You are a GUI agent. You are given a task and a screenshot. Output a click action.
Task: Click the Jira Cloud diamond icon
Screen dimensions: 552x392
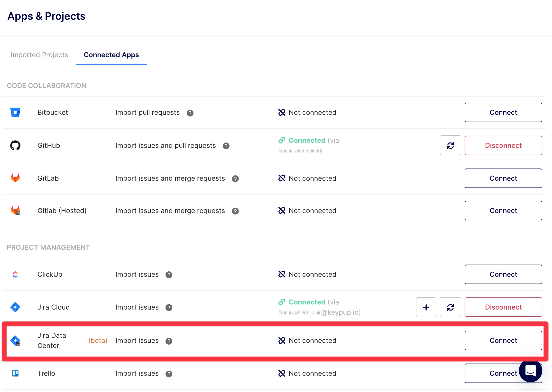(15, 307)
